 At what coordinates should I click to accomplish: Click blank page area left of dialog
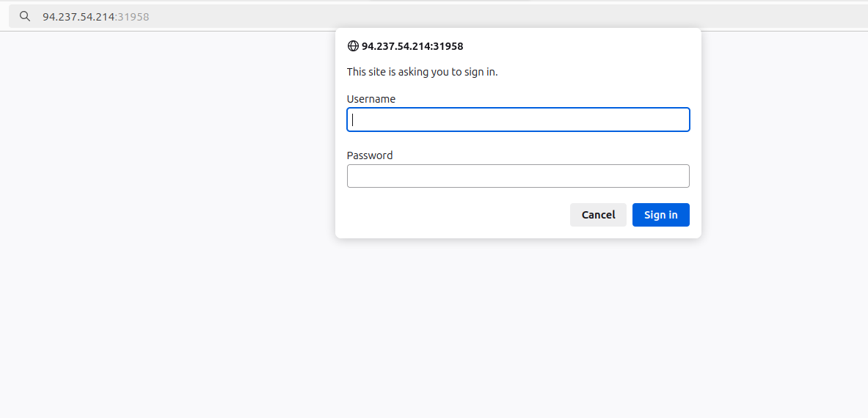click(x=161, y=183)
